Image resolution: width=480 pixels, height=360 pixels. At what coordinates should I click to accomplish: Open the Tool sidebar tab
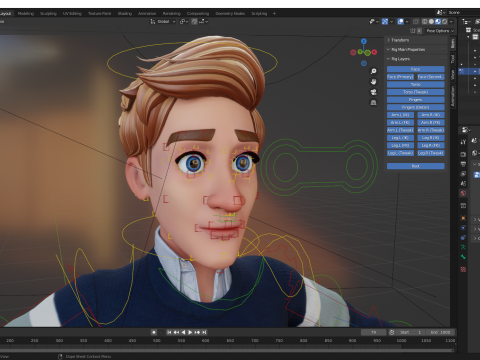(x=453, y=59)
